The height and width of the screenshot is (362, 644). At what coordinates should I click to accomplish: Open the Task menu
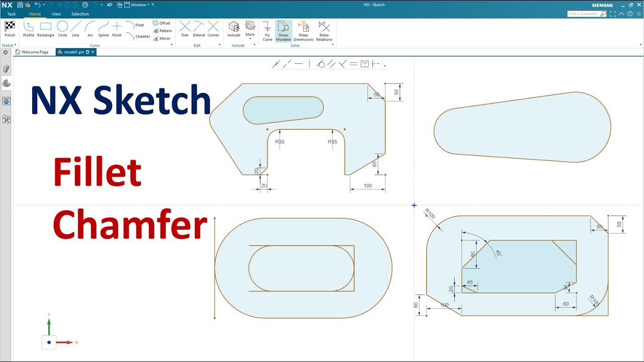click(x=11, y=14)
